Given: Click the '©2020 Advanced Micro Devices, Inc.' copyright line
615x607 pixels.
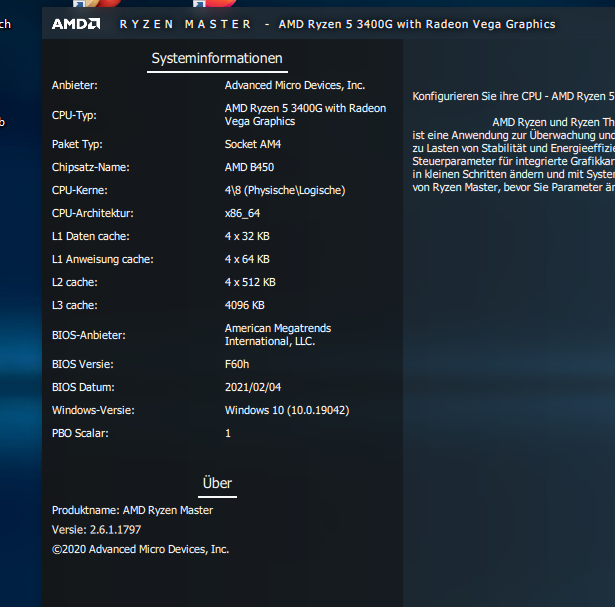Looking at the screenshot, I should [140, 549].
